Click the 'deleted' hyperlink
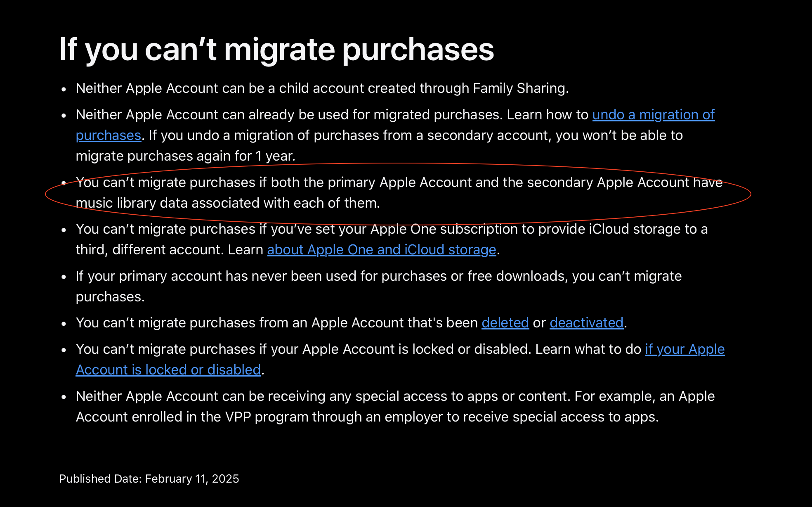Viewport: 812px width, 507px height. [x=505, y=323]
